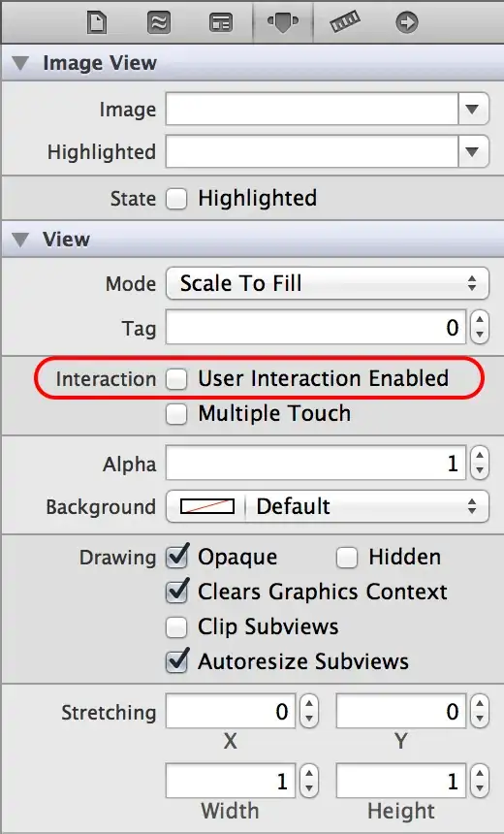Open the Image combo box arrow
Viewport: 504px width, 834px height.
click(473, 109)
